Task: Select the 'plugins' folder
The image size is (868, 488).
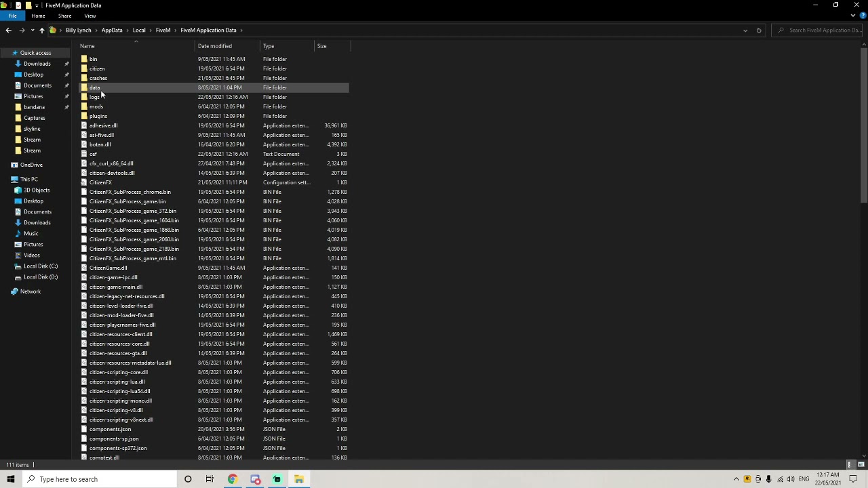Action: pos(98,116)
